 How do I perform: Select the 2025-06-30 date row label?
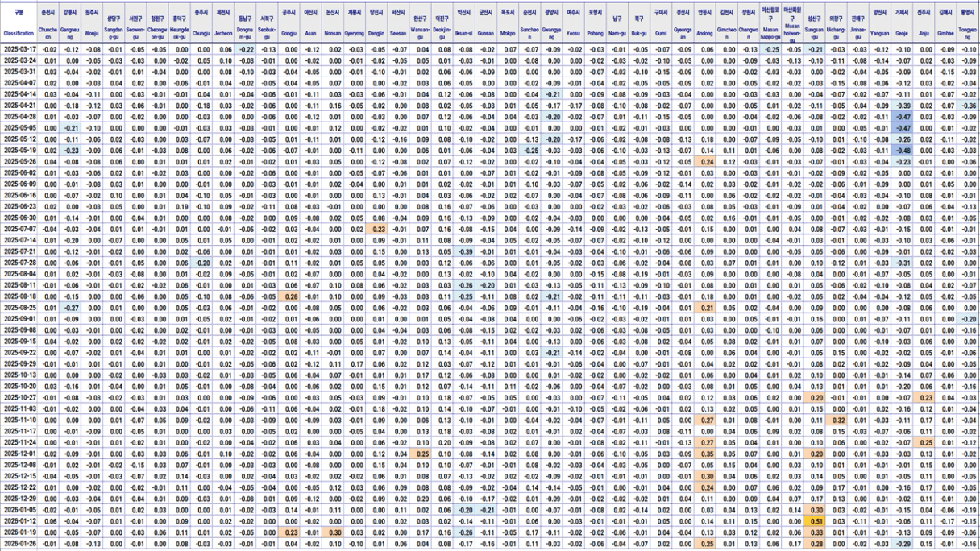tap(19, 217)
